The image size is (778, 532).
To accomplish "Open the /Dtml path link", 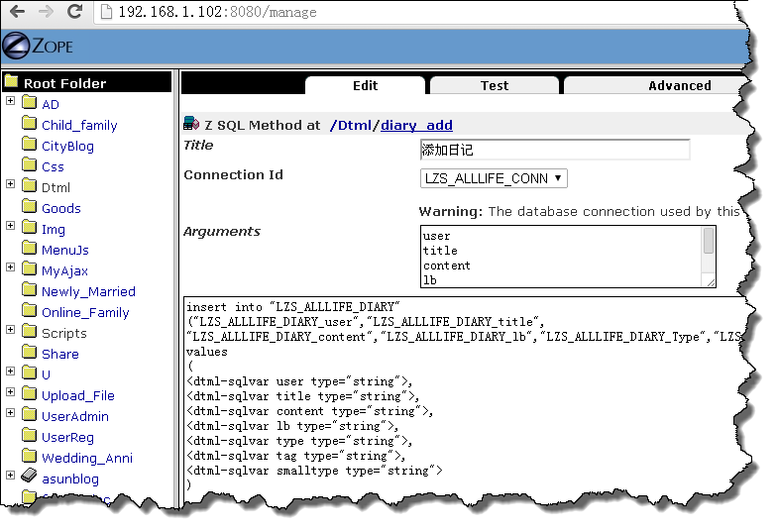I will (x=350, y=126).
